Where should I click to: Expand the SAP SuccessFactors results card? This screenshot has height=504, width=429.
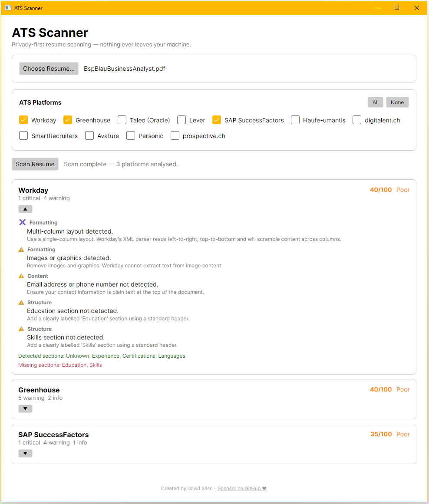click(26, 453)
